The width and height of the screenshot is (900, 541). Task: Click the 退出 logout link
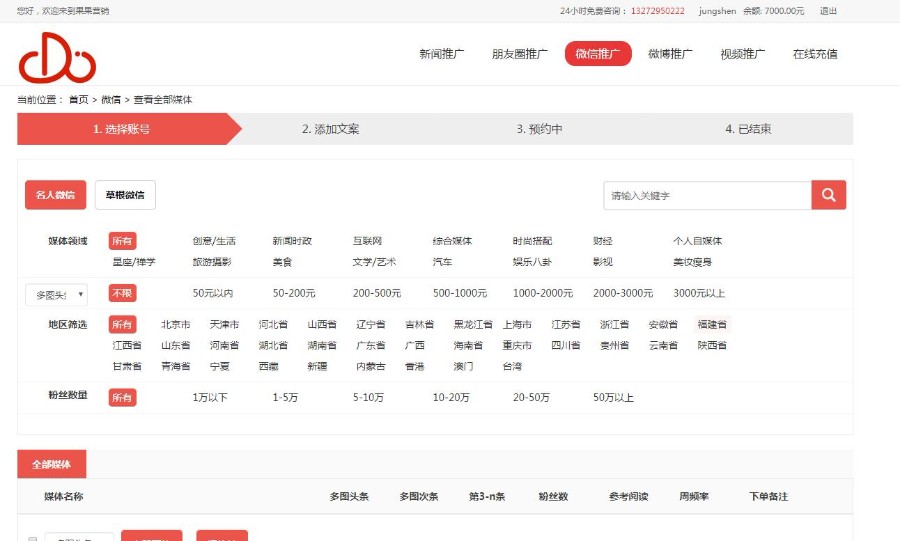point(828,11)
